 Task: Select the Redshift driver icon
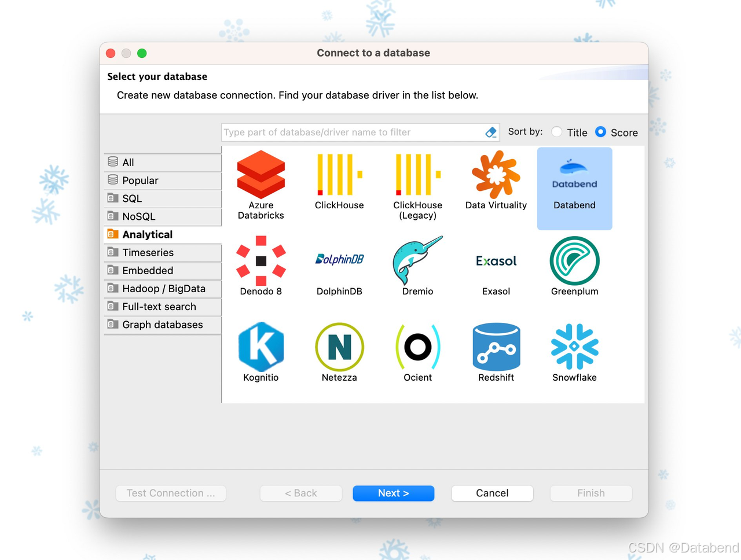click(x=496, y=347)
